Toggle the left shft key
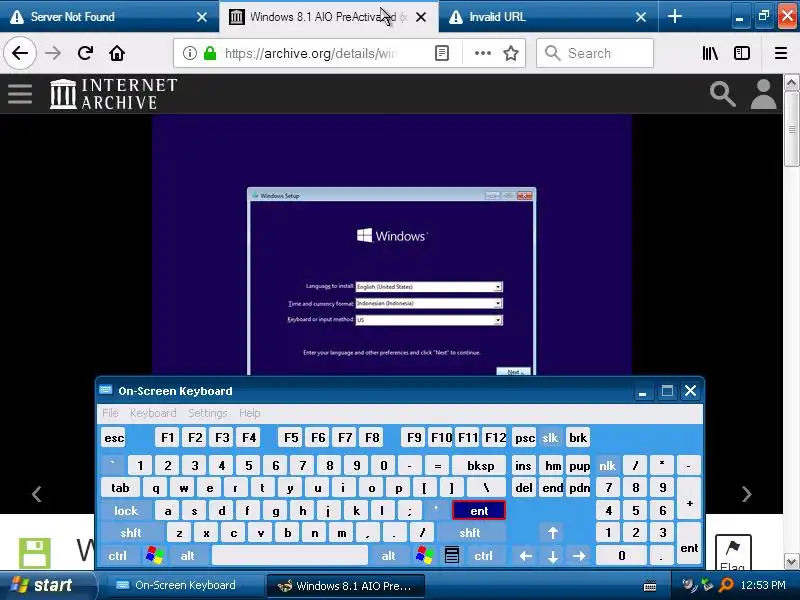The image size is (800, 600). pyautogui.click(x=131, y=533)
